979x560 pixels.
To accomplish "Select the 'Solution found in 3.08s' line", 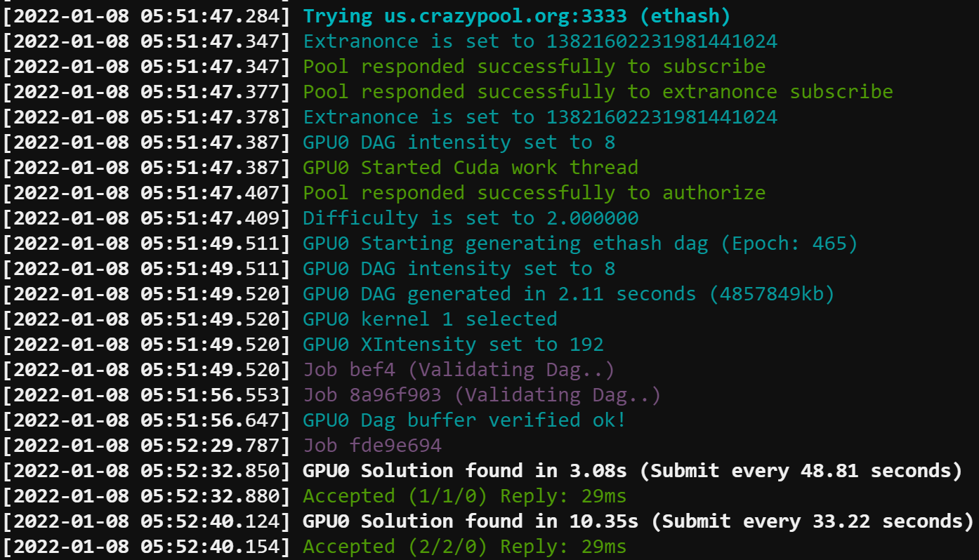I will coord(632,470).
